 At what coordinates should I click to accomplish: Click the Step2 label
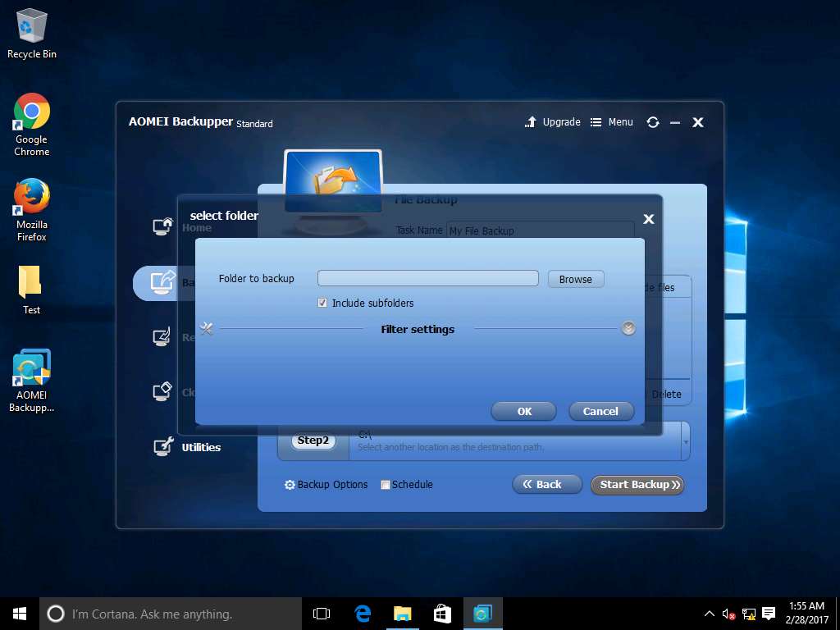pos(313,441)
